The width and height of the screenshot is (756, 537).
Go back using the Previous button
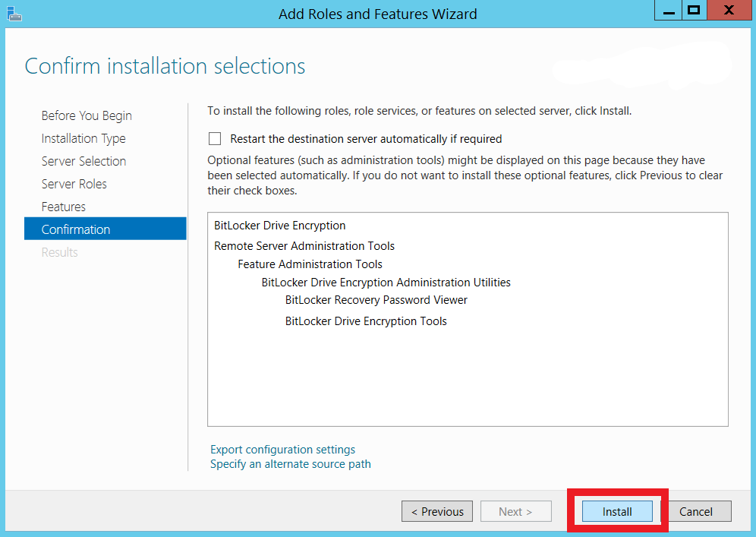pyautogui.click(x=437, y=512)
